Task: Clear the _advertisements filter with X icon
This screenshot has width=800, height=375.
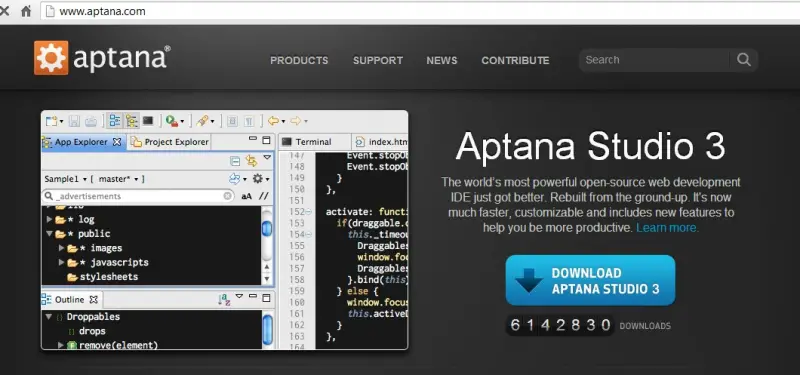Action: coord(228,196)
